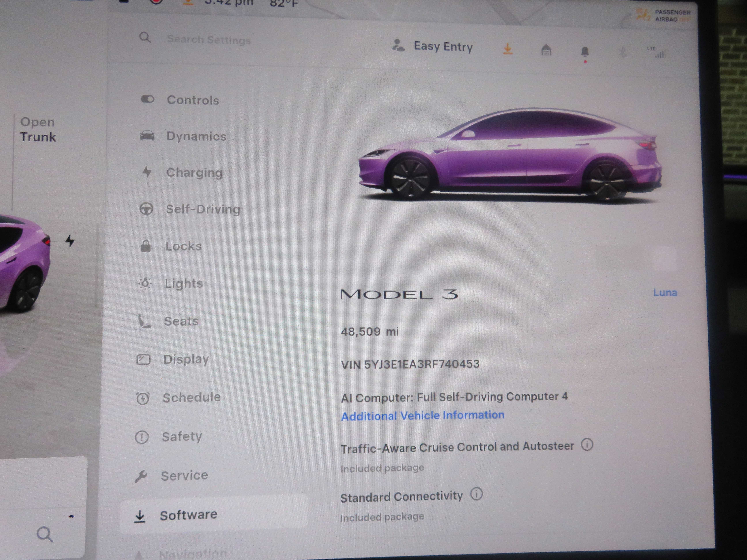747x560 pixels.
Task: Click the Safety exclamation icon
Action: [142, 437]
